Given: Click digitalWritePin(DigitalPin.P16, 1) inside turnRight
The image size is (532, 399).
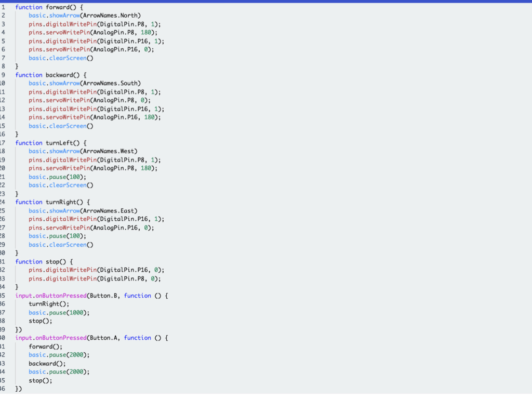Looking at the screenshot, I should tap(103, 219).
